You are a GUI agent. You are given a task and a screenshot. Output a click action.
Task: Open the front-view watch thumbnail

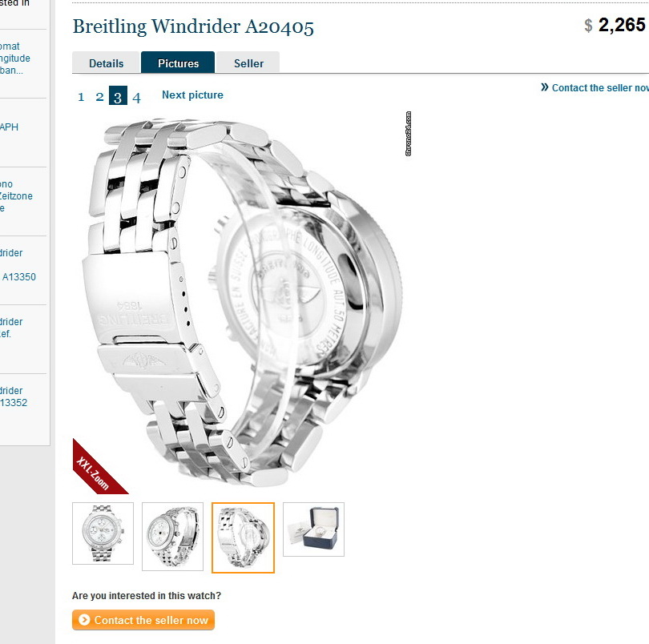tap(103, 533)
